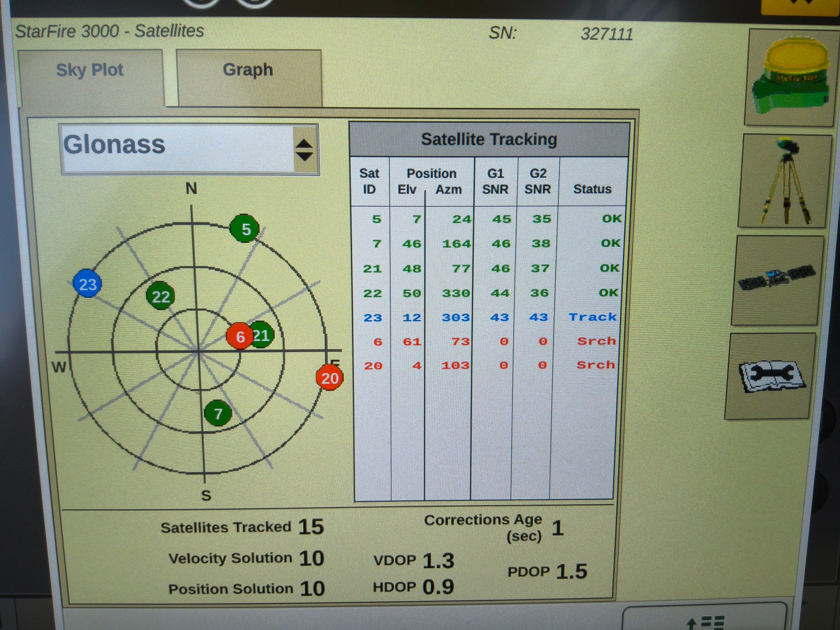Select satellite 23 Track row in table
The width and height of the screenshot is (840, 630).
click(488, 317)
